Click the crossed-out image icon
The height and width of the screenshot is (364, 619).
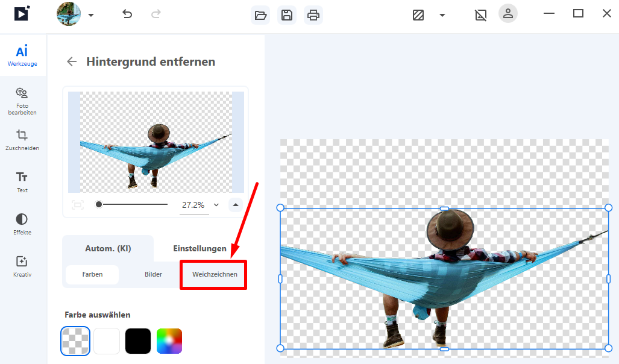480,16
